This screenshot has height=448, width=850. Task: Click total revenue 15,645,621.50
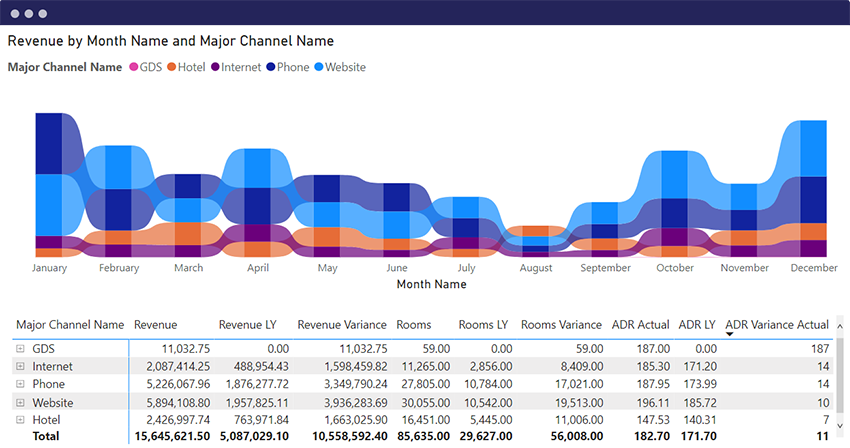[172, 436]
